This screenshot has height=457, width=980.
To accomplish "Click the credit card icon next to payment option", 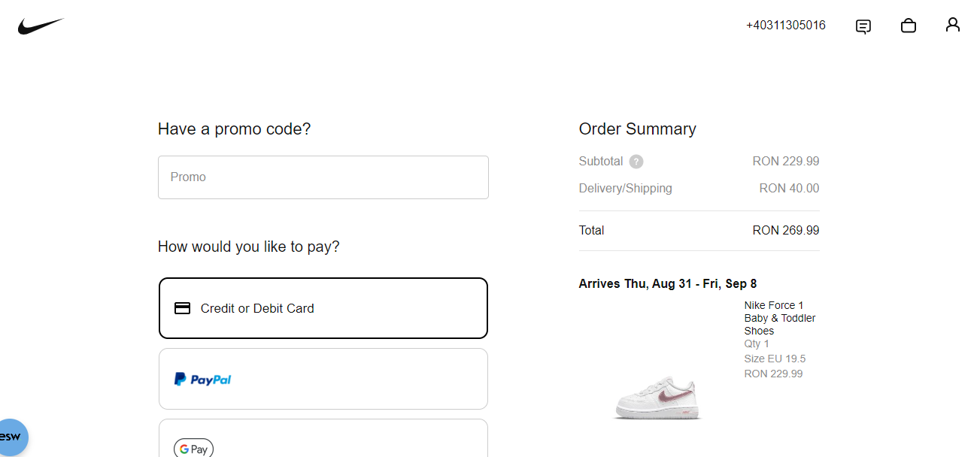I will (x=182, y=307).
